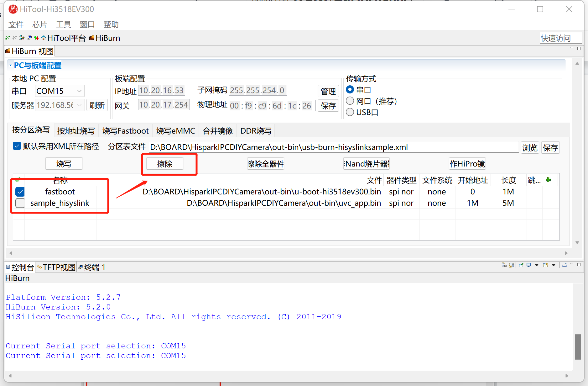Image resolution: width=588 pixels, height=386 pixels.
Task: Click the 保存 button beside 物理地址
Action: 328,106
